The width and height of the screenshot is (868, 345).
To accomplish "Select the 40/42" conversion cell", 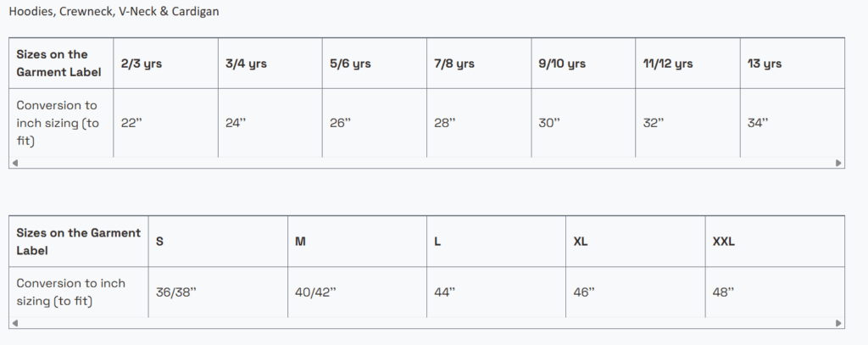I will (315, 292).
